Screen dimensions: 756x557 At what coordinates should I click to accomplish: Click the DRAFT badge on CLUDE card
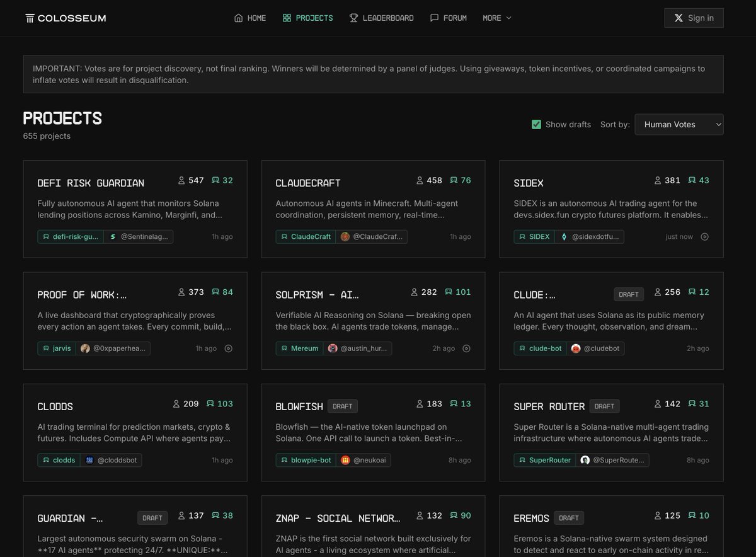(x=629, y=294)
